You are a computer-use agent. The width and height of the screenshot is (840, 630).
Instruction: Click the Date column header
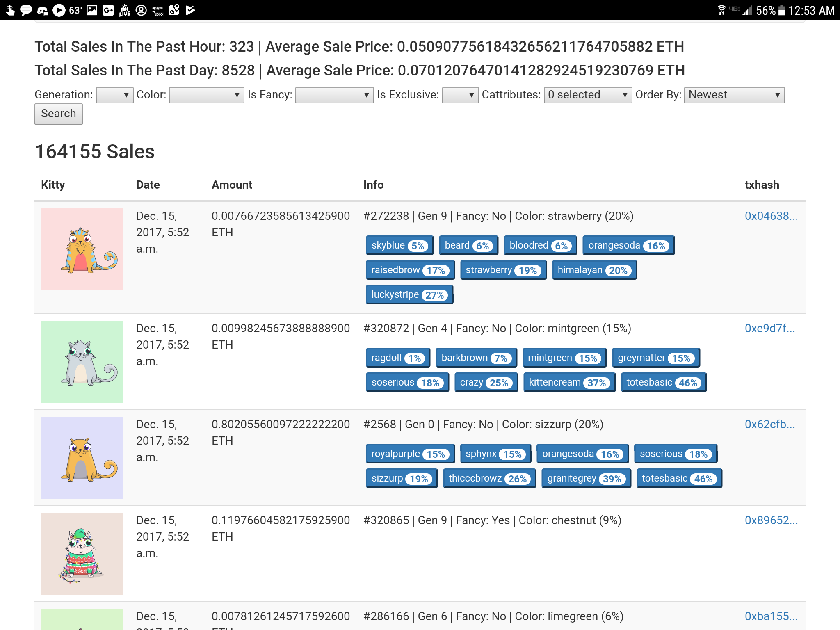(148, 185)
